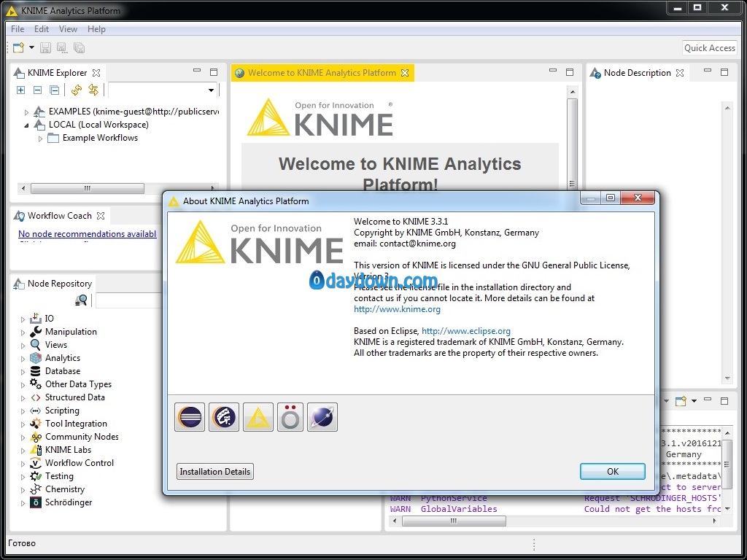The width and height of the screenshot is (747, 560).
Task: Switch to the Workflow Coach tab
Action: pyautogui.click(x=59, y=216)
